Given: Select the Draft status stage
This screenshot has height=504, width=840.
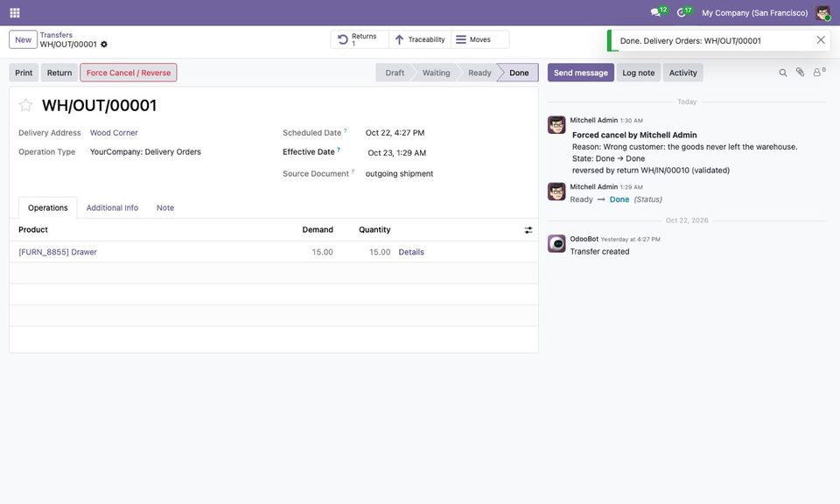Looking at the screenshot, I should 395,73.
